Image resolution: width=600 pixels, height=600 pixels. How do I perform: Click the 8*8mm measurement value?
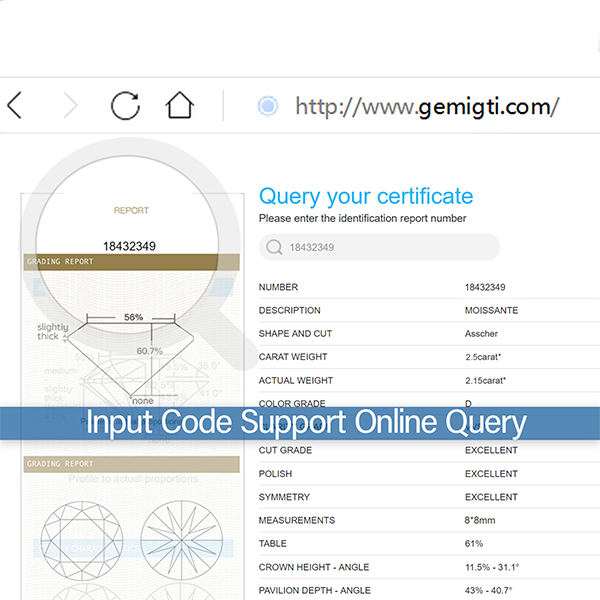[479, 520]
